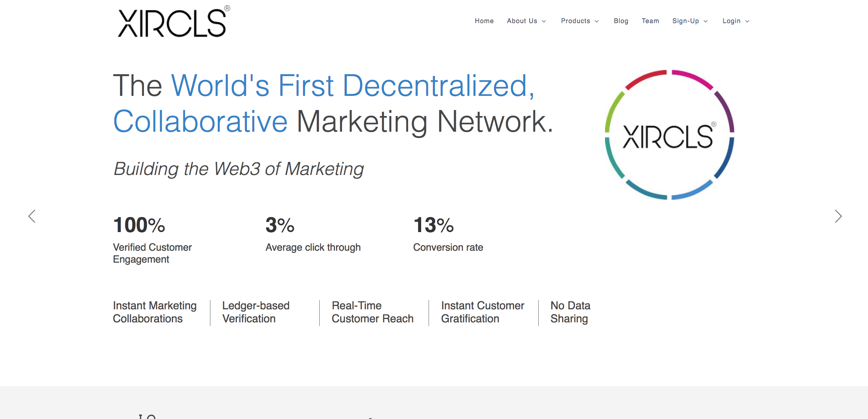This screenshot has width=868, height=419.
Task: Click the Login navigation label
Action: coord(731,21)
